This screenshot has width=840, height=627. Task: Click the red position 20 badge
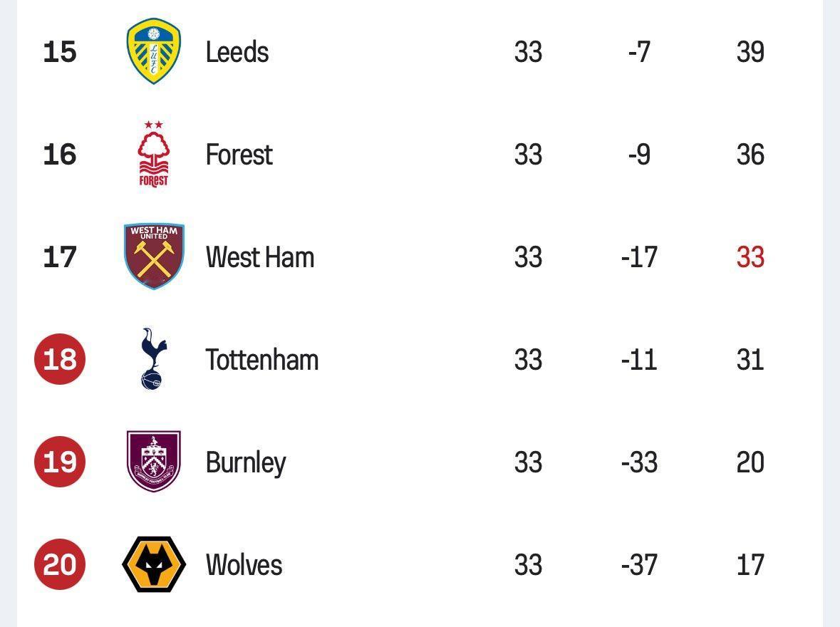[59, 564]
